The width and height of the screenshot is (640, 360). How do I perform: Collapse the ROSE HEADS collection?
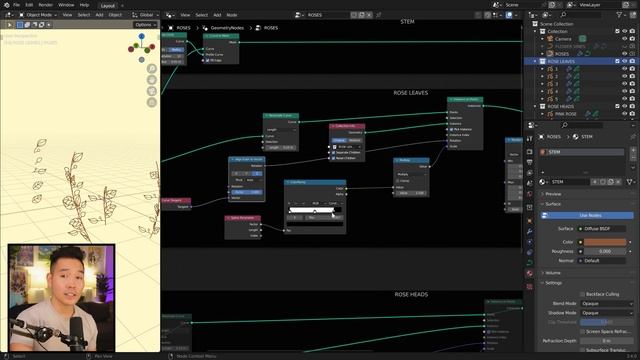pos(535,106)
